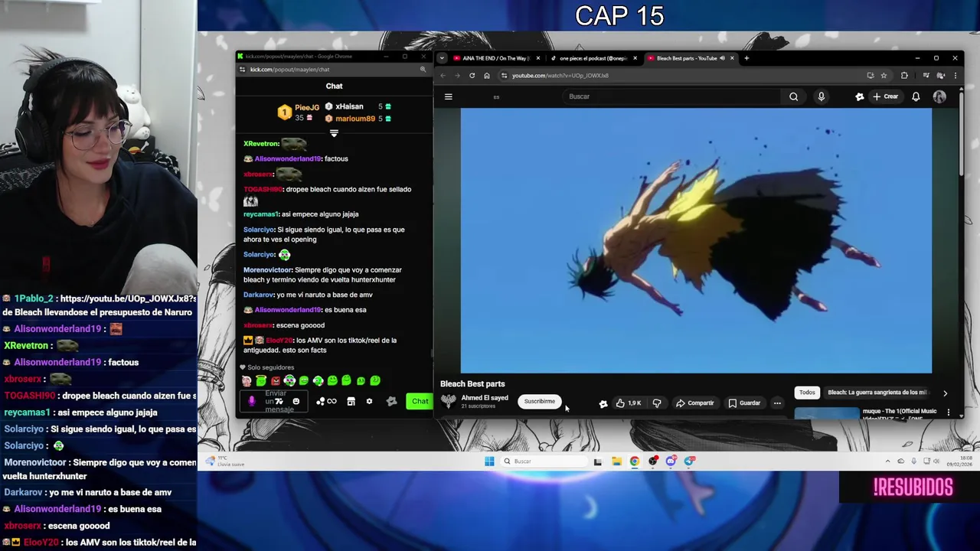This screenshot has height=551, width=980.
Task: Click the Compartir share button
Action: [x=694, y=403]
